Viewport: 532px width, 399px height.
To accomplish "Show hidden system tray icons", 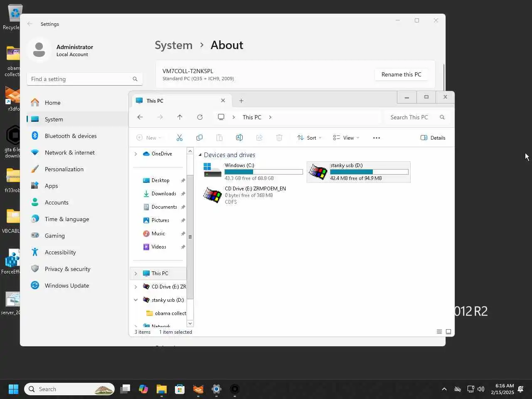I will 444,389.
